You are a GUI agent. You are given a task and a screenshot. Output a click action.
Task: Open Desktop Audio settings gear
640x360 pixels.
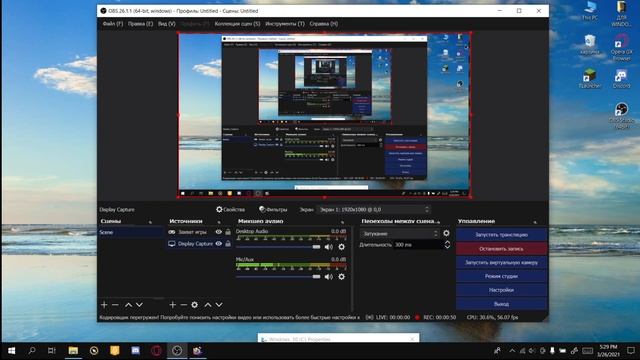[x=342, y=247]
